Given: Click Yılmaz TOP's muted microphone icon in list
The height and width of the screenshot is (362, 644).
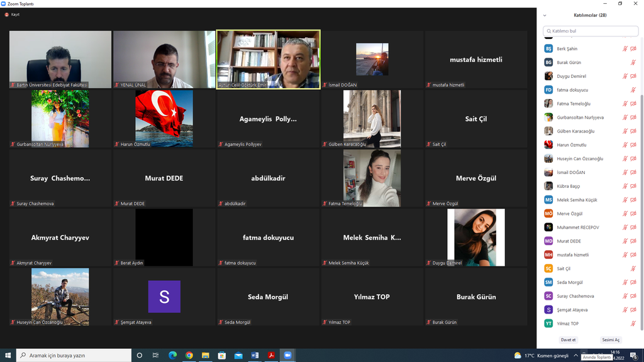Looking at the screenshot, I should (x=633, y=324).
